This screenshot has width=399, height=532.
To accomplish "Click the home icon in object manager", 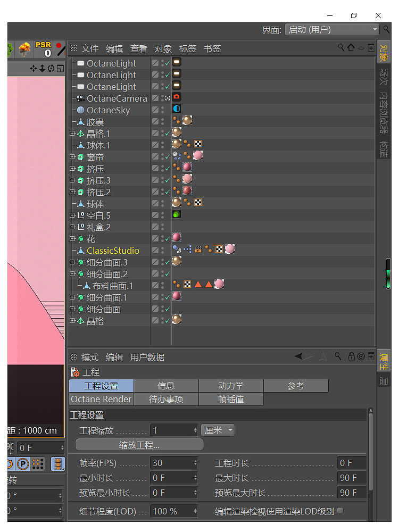I will tap(351, 47).
